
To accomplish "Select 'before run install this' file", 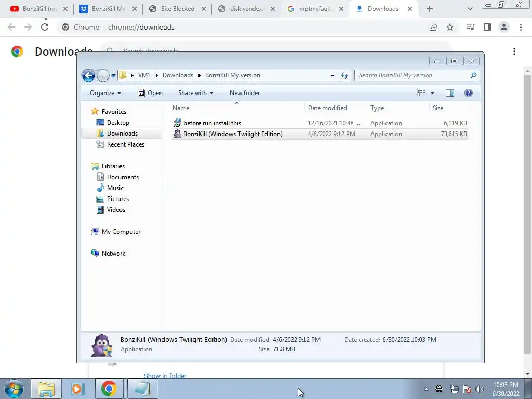I will (320, 123).
